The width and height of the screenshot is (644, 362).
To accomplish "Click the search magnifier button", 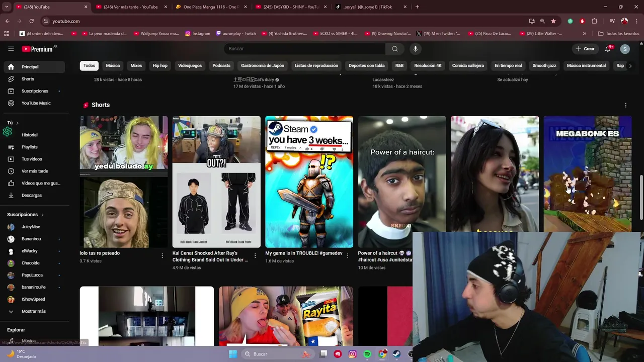I will [x=395, y=49].
